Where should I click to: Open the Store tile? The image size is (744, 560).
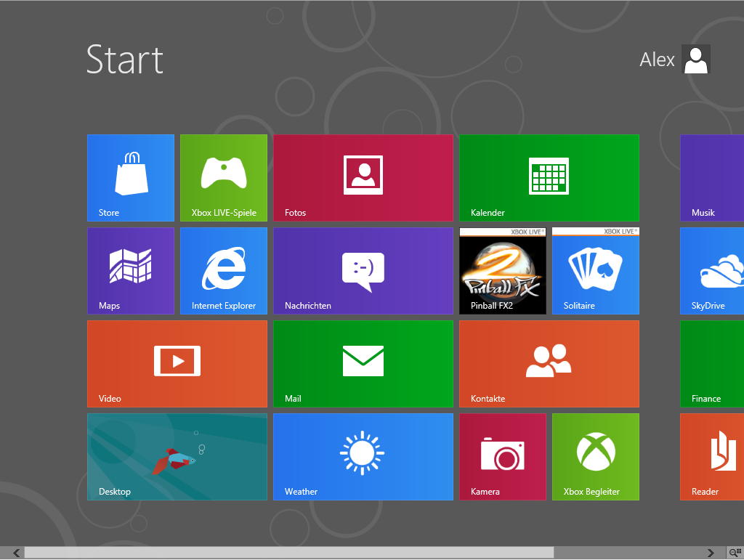[x=131, y=178]
